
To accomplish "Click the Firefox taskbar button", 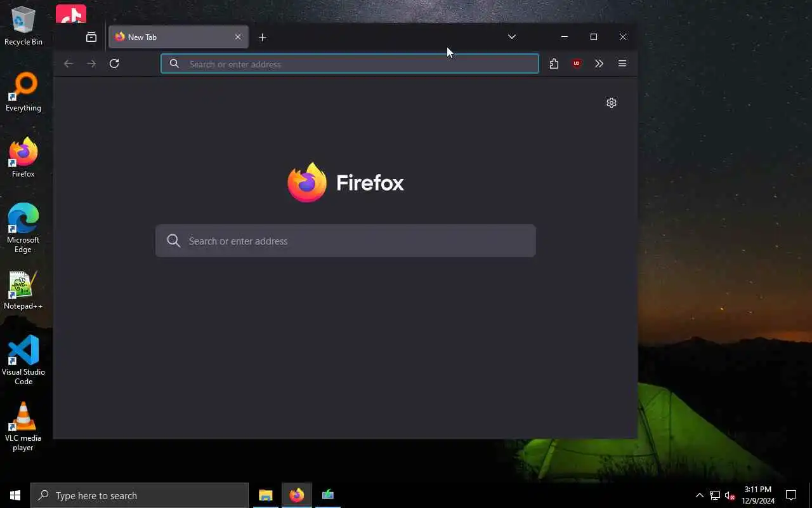I will pyautogui.click(x=297, y=495).
